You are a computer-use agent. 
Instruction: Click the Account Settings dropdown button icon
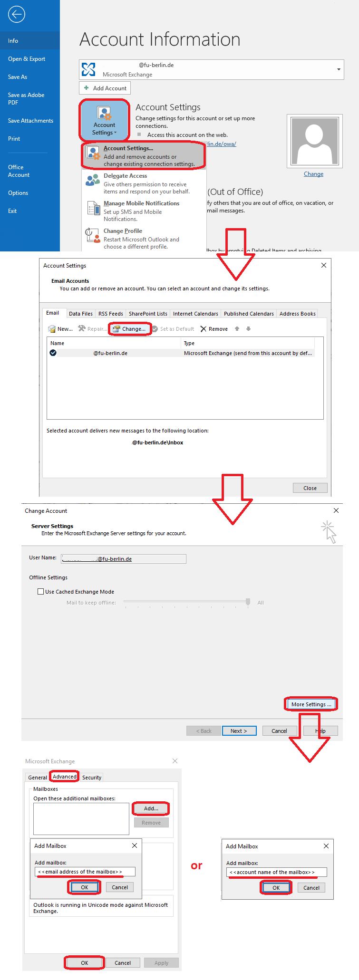(x=104, y=114)
